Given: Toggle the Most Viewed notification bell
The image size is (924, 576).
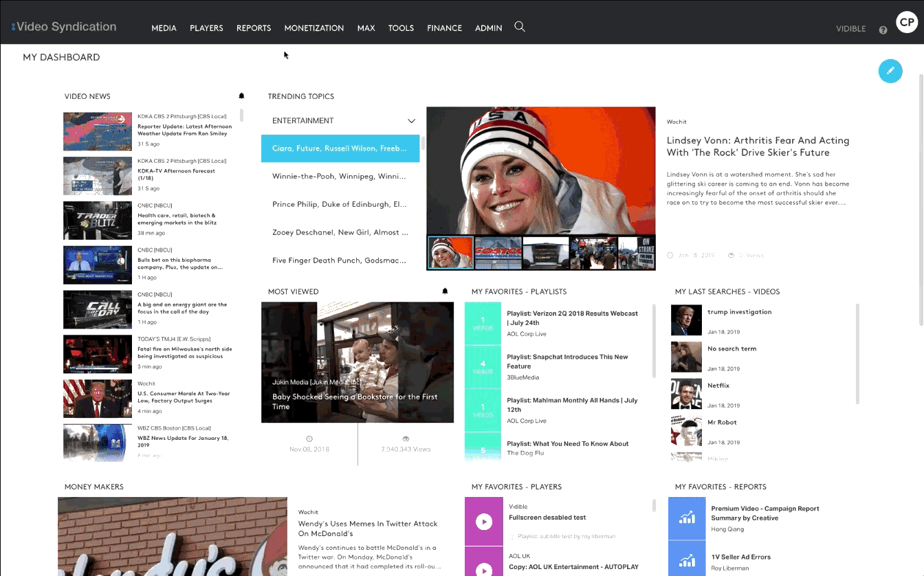Looking at the screenshot, I should pyautogui.click(x=445, y=291).
